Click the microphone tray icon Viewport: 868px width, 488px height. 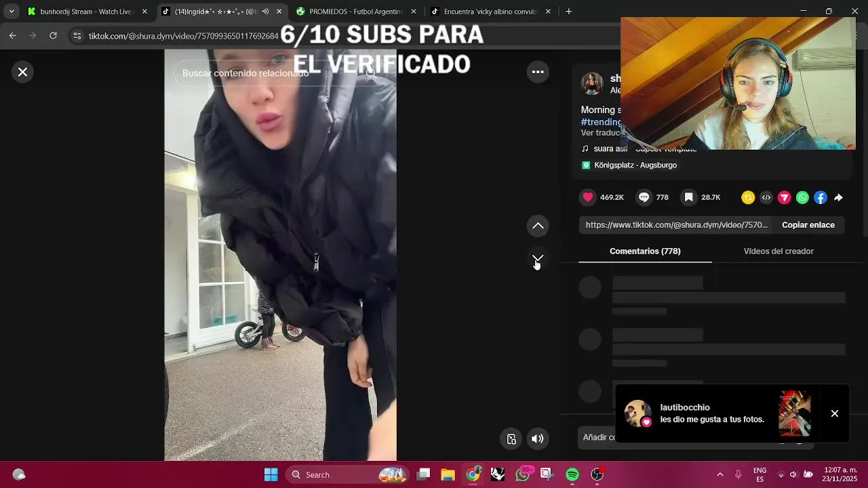[738, 474]
